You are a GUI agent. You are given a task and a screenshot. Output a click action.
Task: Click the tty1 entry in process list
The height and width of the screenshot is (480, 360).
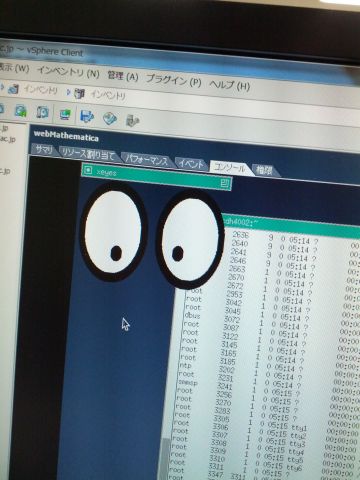tap(299, 428)
